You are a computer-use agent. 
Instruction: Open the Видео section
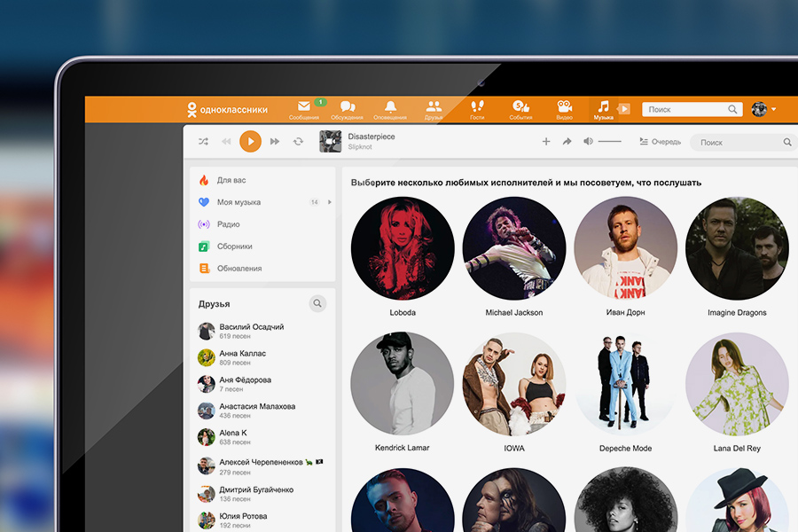coord(564,109)
